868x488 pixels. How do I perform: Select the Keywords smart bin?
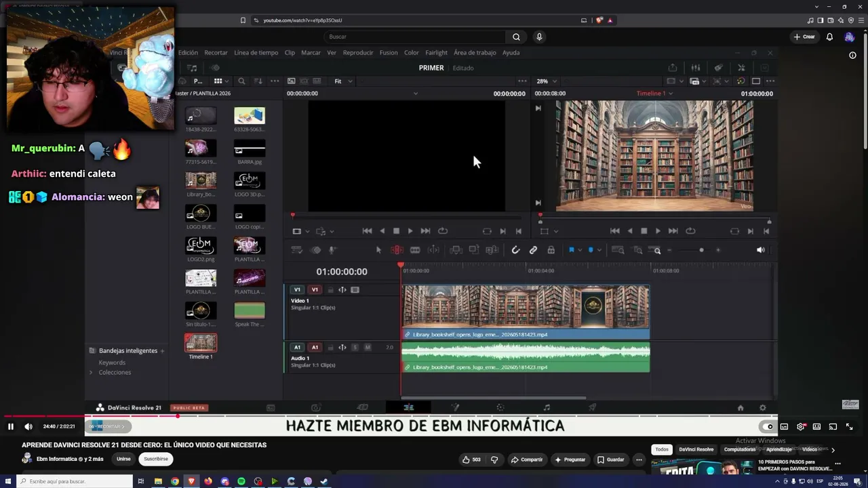(112, 363)
